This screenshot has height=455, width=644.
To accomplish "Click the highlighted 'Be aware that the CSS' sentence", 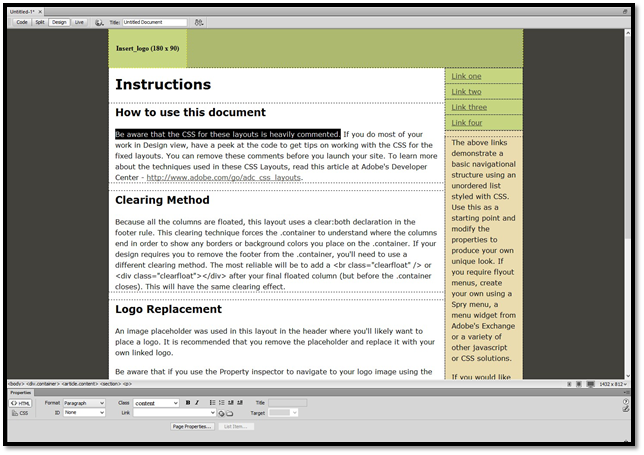I will (x=228, y=134).
